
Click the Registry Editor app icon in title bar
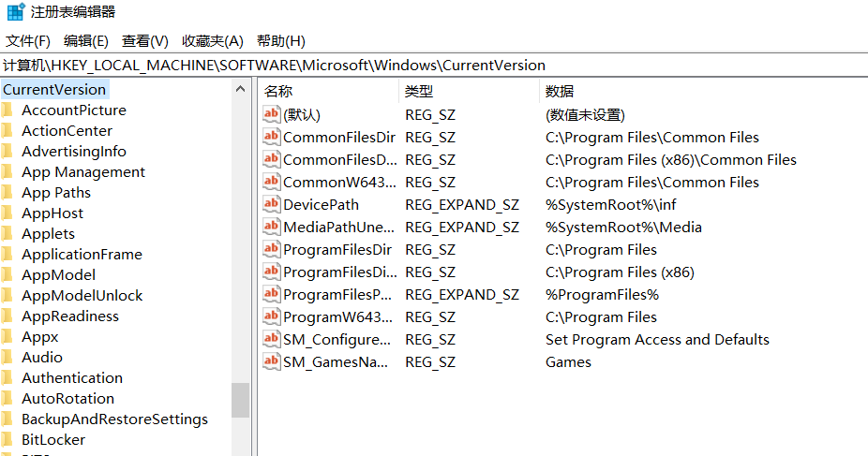(16, 11)
